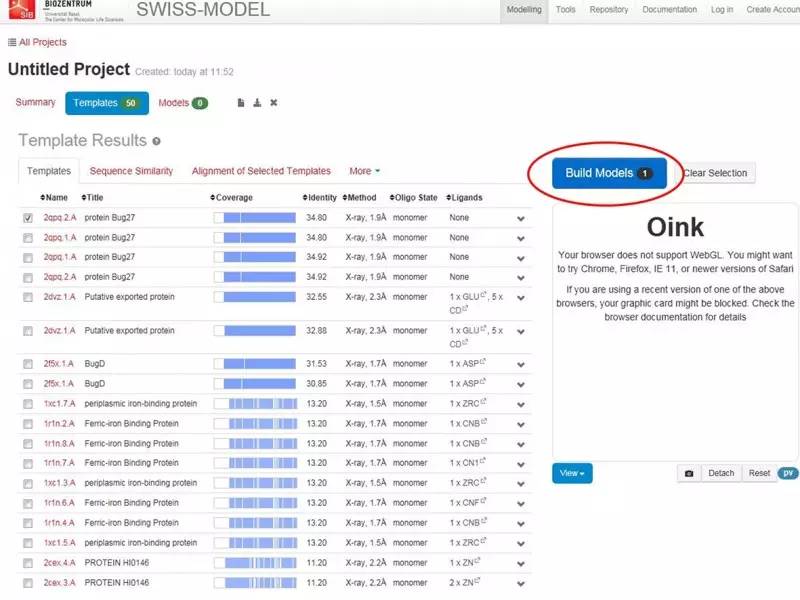This screenshot has width=800, height=600.
Task: Open the Repository menu in navbar
Action: (x=609, y=10)
